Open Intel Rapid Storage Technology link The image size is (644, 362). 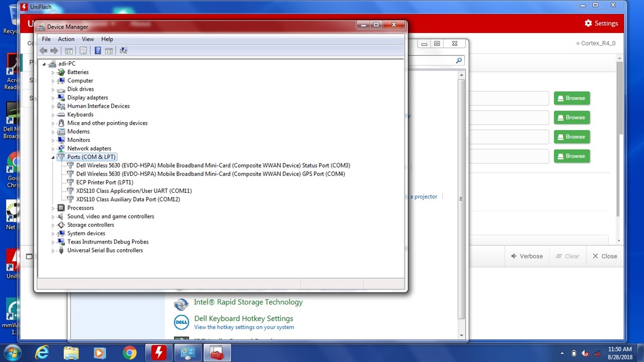(248, 302)
